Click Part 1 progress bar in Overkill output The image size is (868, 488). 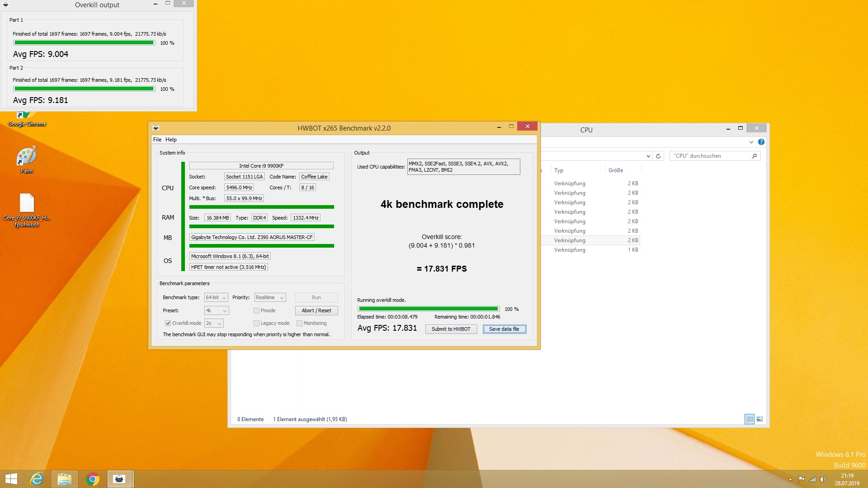(84, 42)
